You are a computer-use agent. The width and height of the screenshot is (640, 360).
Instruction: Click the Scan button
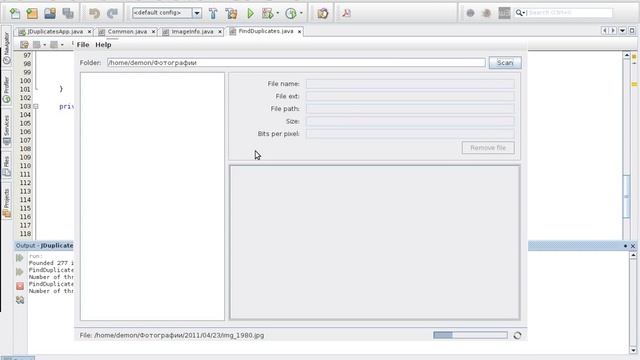[505, 63]
